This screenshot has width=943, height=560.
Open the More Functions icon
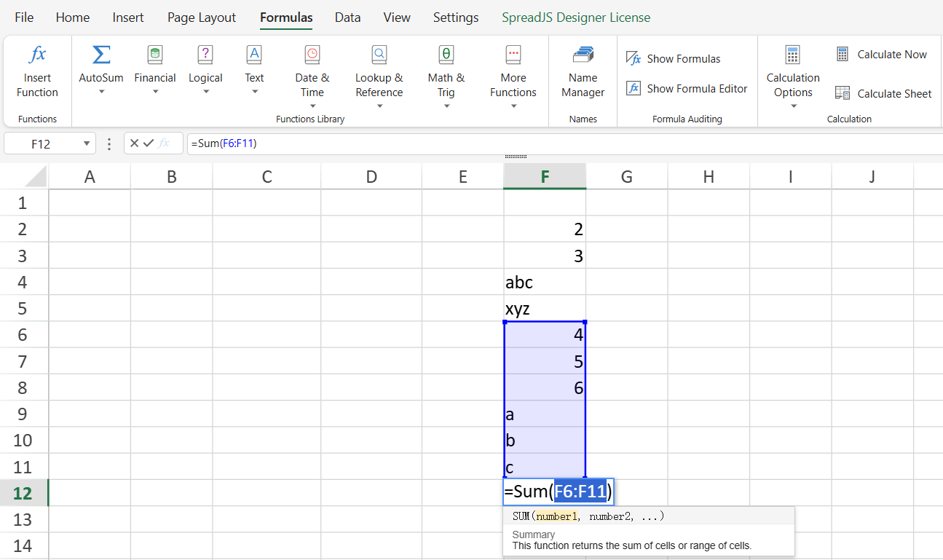point(513,55)
